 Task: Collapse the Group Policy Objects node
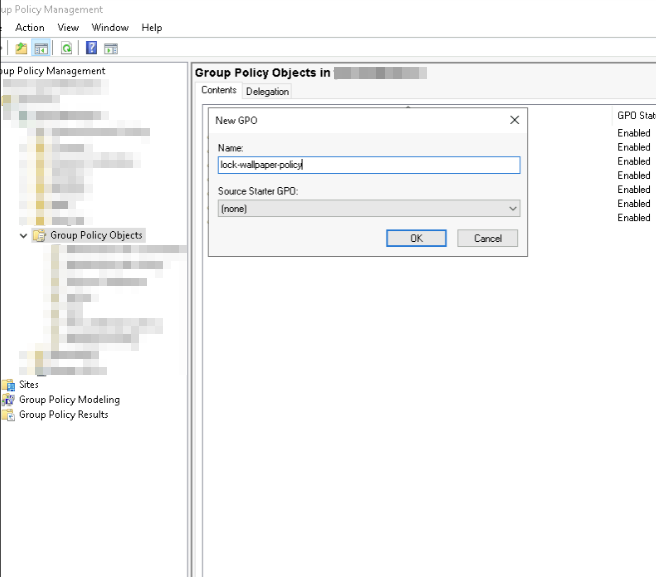click(x=23, y=236)
